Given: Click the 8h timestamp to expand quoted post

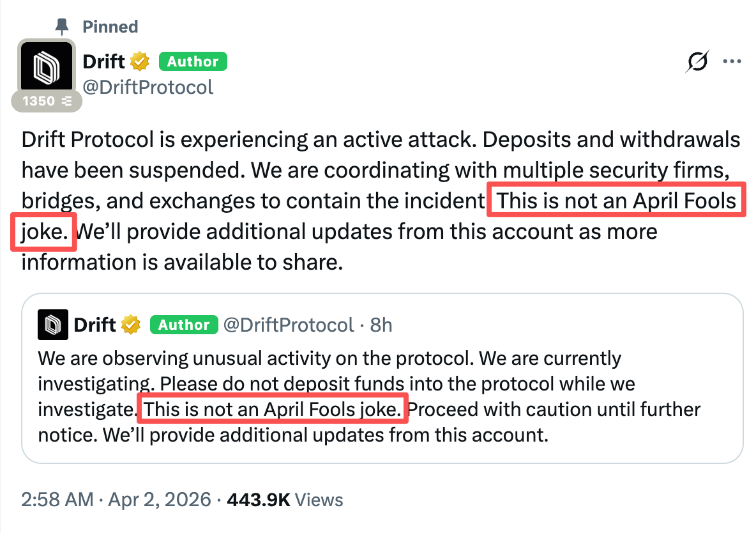Looking at the screenshot, I should pyautogui.click(x=381, y=325).
